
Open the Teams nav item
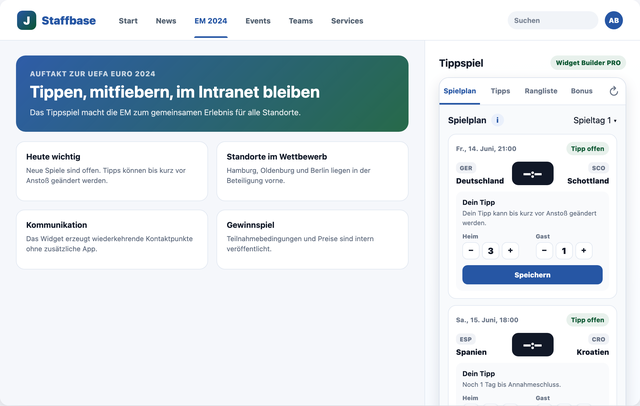coord(301,21)
